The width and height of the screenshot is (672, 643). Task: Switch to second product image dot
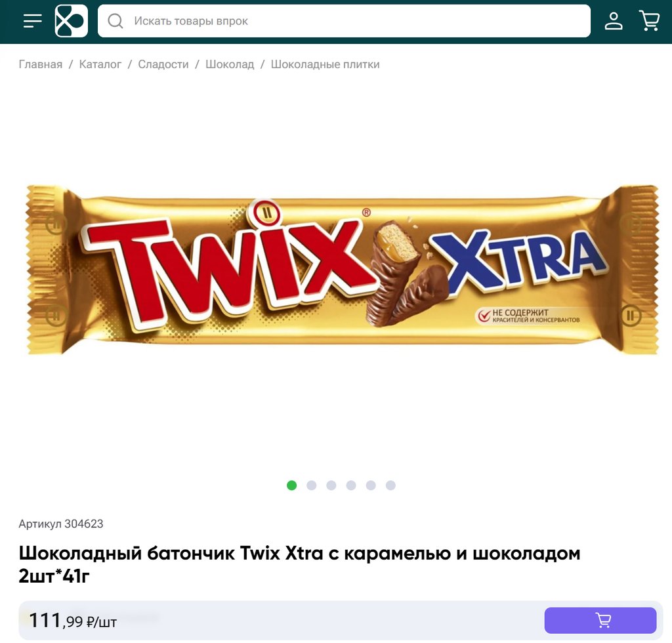[x=312, y=485]
